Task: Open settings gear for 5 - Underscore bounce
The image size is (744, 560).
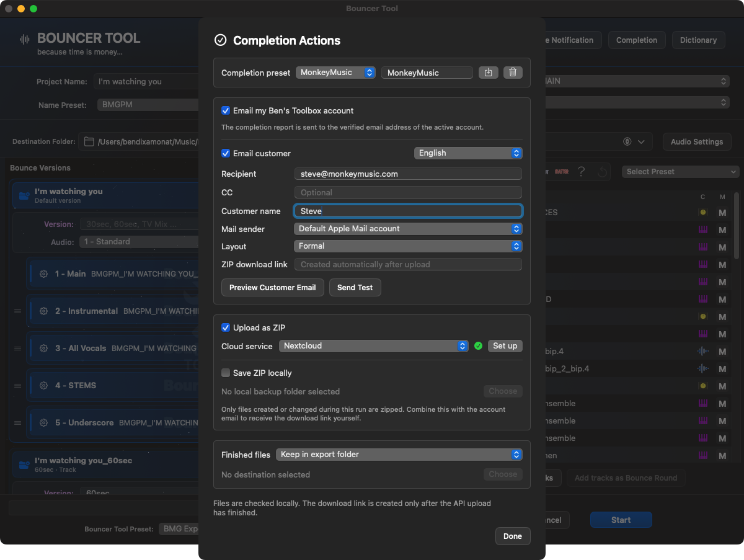Action: [43, 423]
